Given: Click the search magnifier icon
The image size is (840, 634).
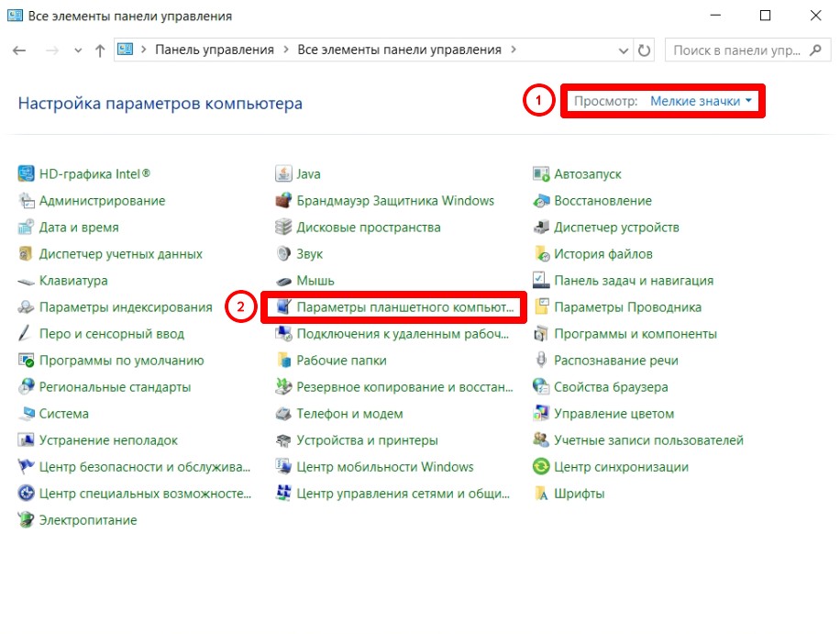Looking at the screenshot, I should pyautogui.click(x=815, y=50).
